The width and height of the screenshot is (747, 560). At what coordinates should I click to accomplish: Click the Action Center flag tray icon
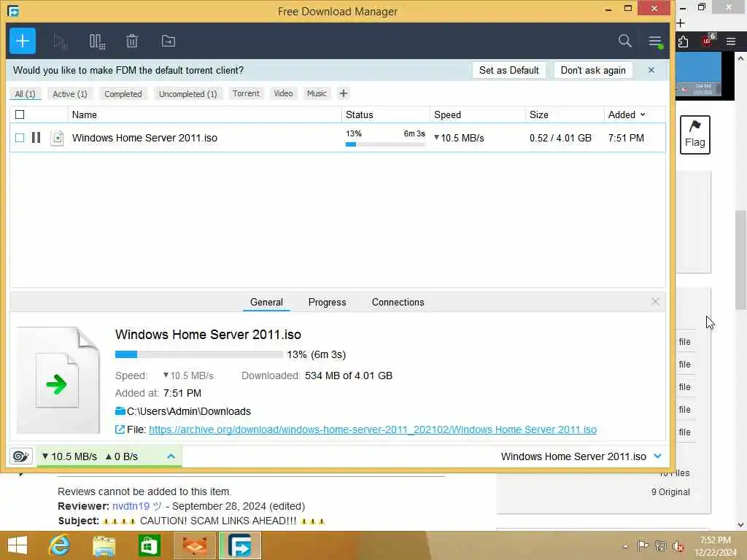[x=643, y=545]
